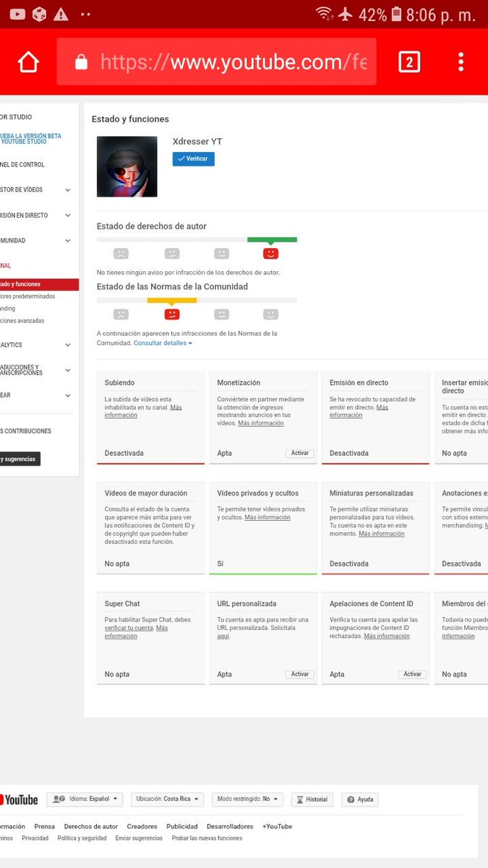488x868 pixels.
Task: Open the Prensa footer link
Action: coord(44,826)
